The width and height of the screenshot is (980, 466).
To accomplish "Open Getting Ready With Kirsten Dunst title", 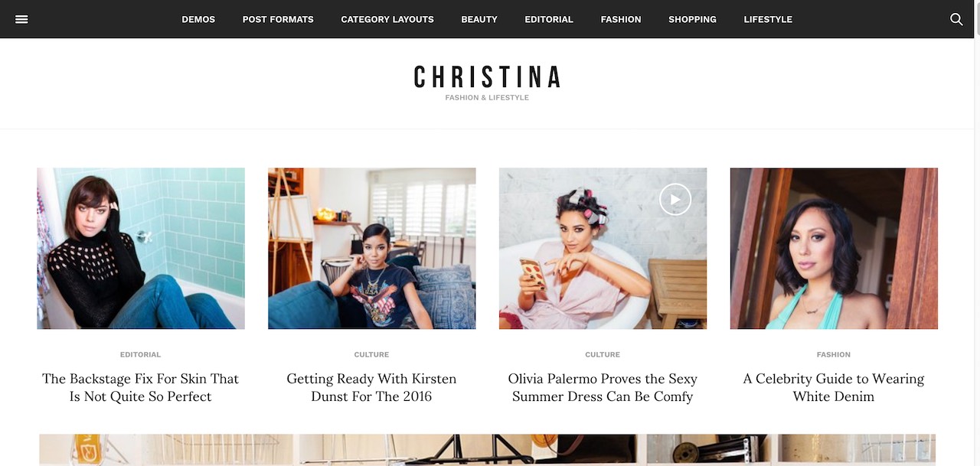I will [x=371, y=388].
